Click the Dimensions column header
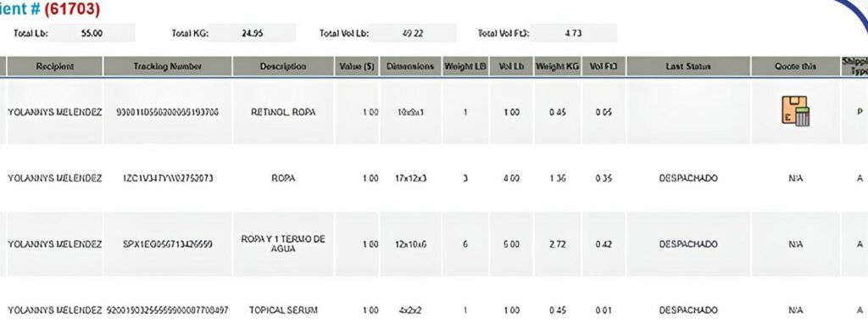The image size is (868, 335). tap(410, 66)
